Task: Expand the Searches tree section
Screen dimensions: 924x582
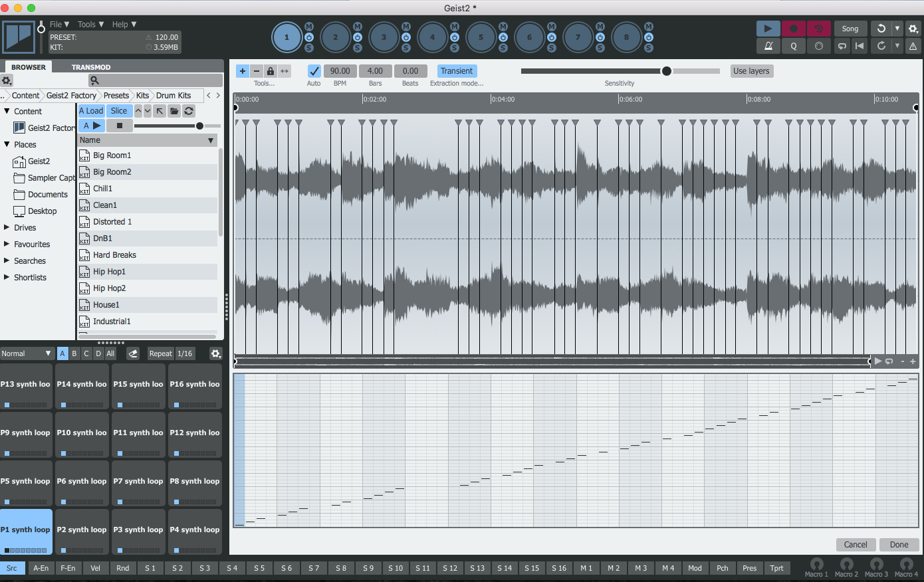Action: point(7,260)
